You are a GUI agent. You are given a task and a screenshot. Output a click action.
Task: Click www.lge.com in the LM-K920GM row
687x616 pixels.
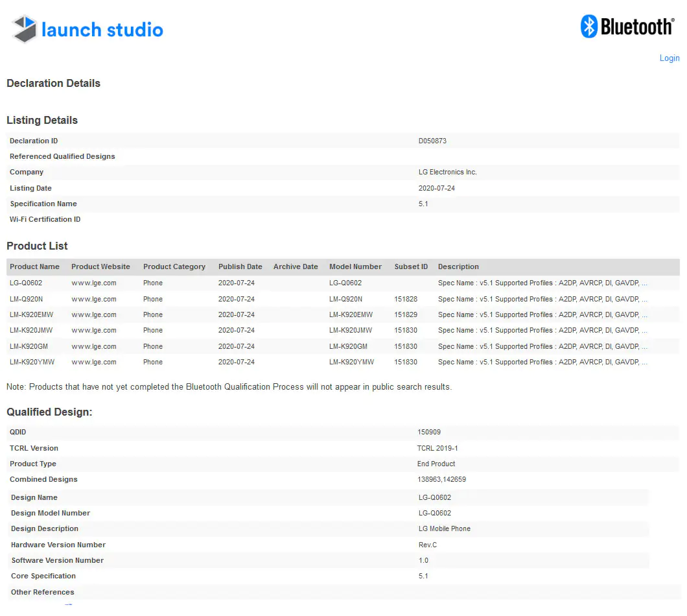94,346
